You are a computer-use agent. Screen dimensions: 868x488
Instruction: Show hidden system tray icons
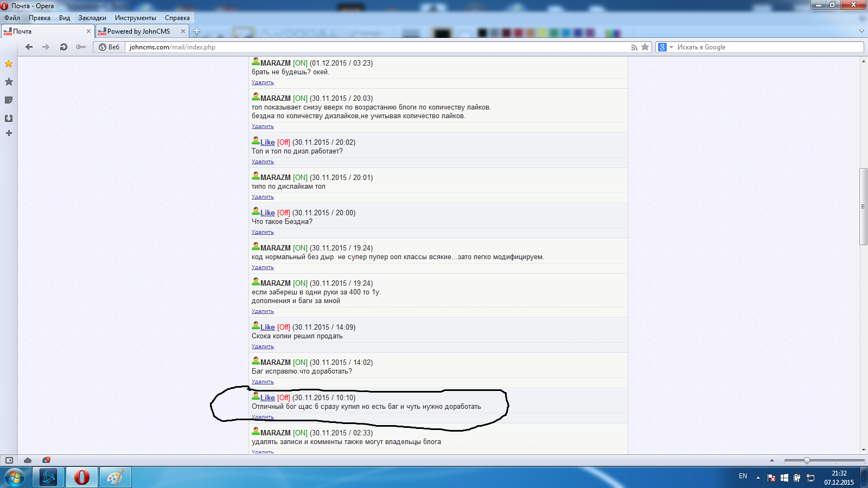point(758,478)
